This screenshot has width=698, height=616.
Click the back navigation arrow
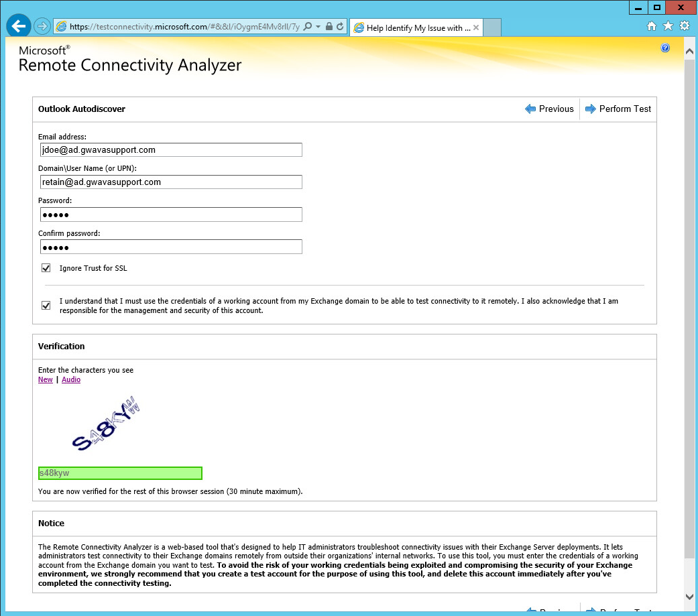click(18, 25)
